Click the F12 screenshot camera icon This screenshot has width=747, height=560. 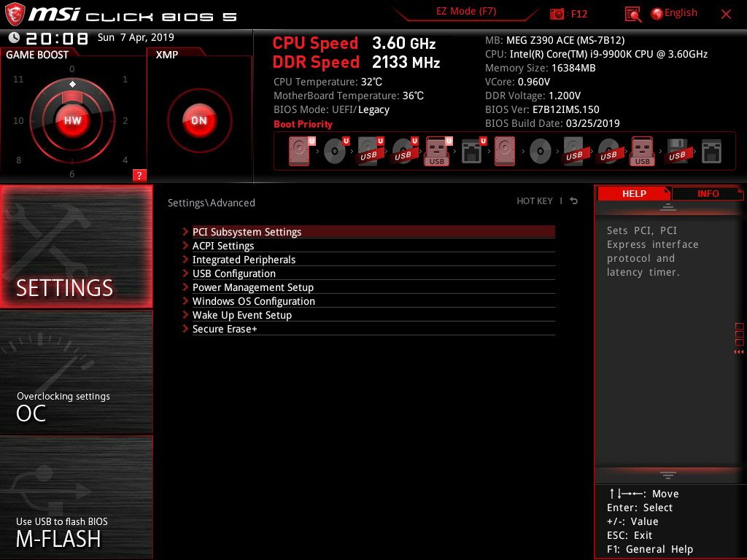pyautogui.click(x=557, y=14)
